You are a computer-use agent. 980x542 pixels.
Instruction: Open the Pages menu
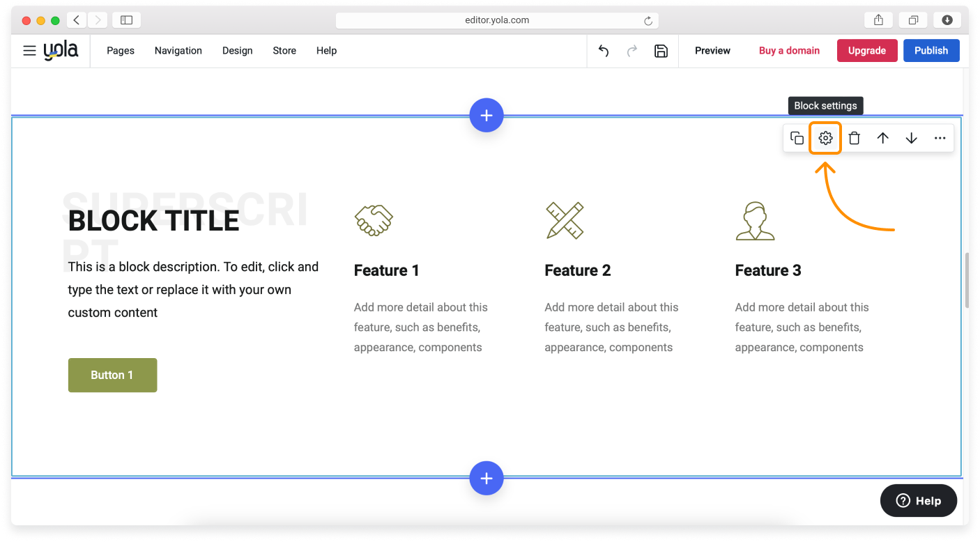121,51
